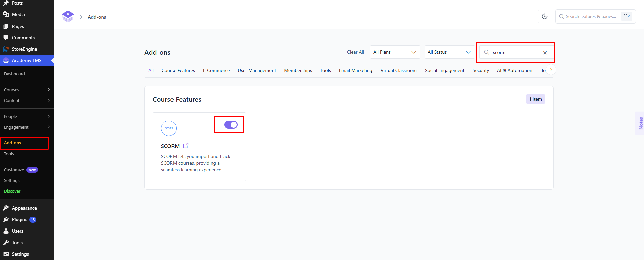Click the add-ons search field
Viewport: 644px width, 260px height.
pyautogui.click(x=516, y=52)
